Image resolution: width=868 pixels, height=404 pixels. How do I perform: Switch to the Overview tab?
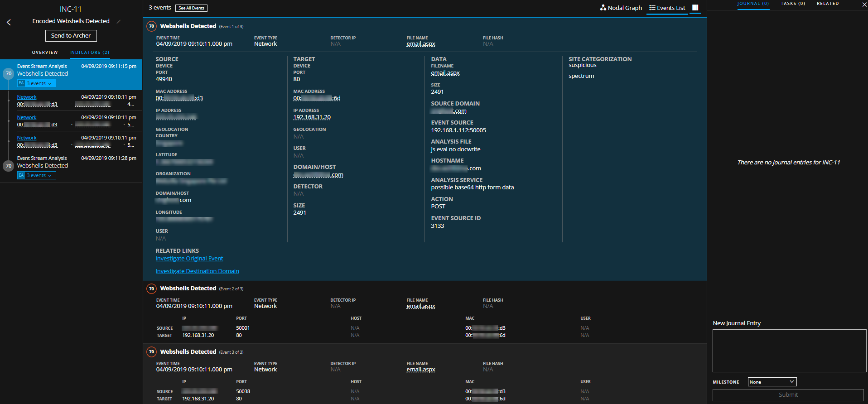tap(45, 53)
